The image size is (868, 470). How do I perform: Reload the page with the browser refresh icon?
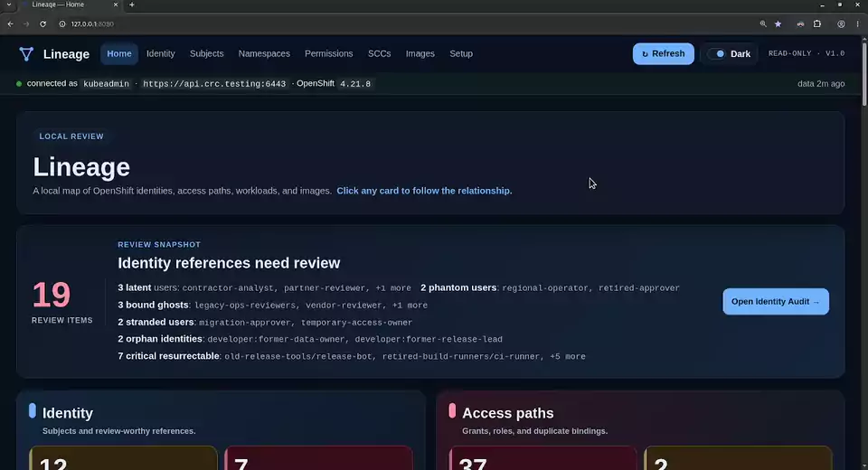(x=42, y=23)
